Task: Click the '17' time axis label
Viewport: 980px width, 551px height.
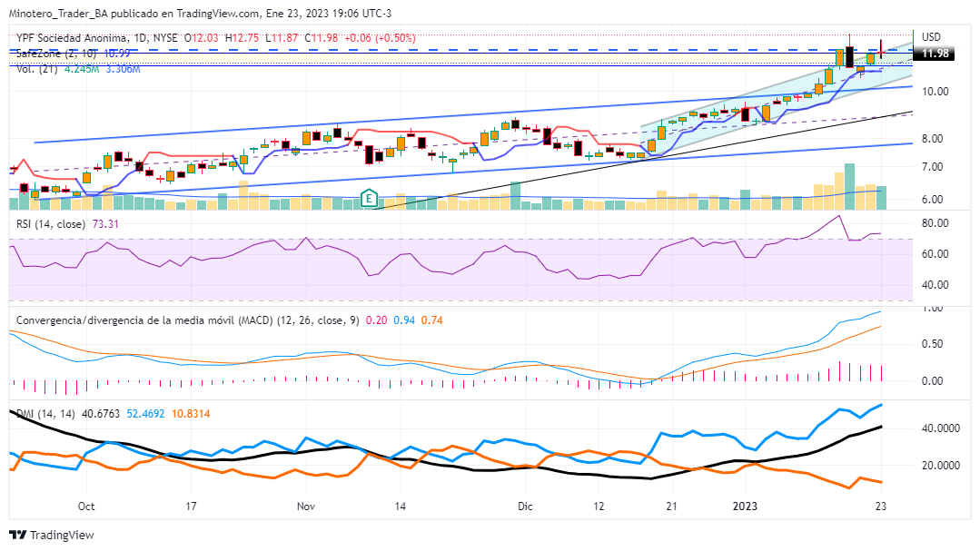Action: [191, 506]
